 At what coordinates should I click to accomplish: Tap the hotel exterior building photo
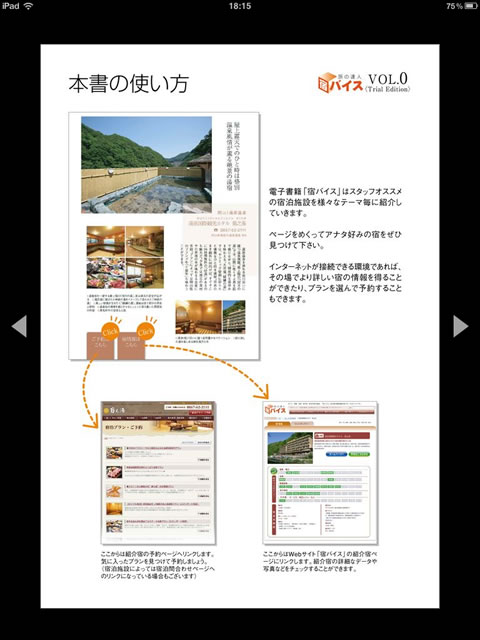tap(234, 317)
